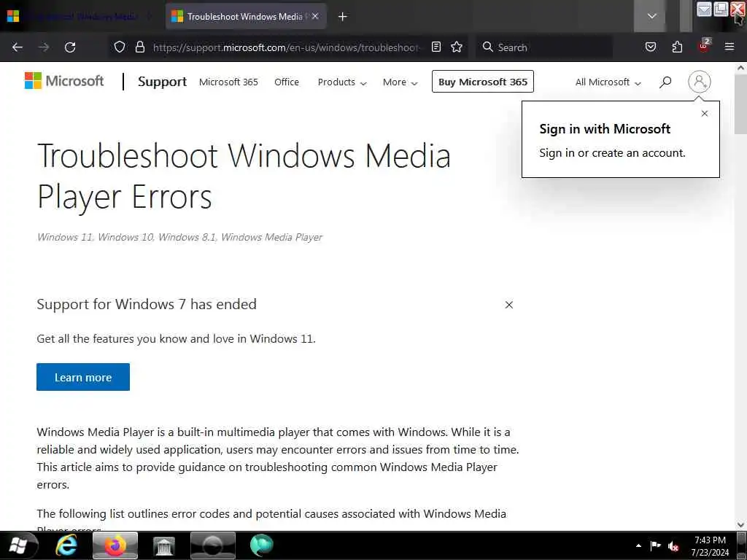Viewport: 747px width, 560px height.
Task: Click the account sign-in avatar icon
Action: (x=699, y=82)
